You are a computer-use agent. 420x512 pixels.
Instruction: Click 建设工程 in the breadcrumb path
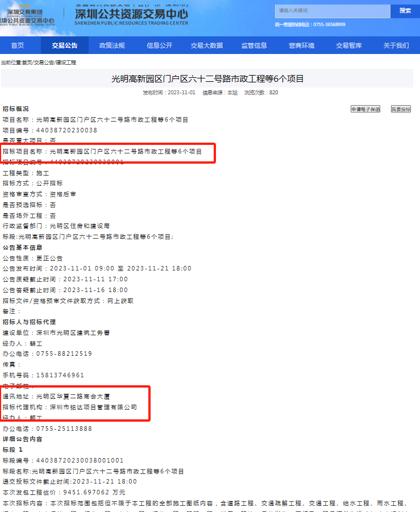click(x=65, y=63)
